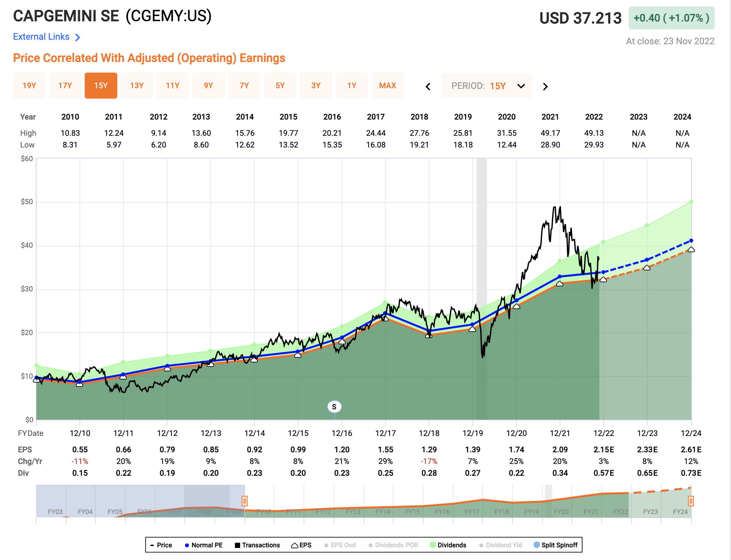Screen dimensions: 731x560
Task: Go to next period with right arrow
Action: click(x=545, y=87)
